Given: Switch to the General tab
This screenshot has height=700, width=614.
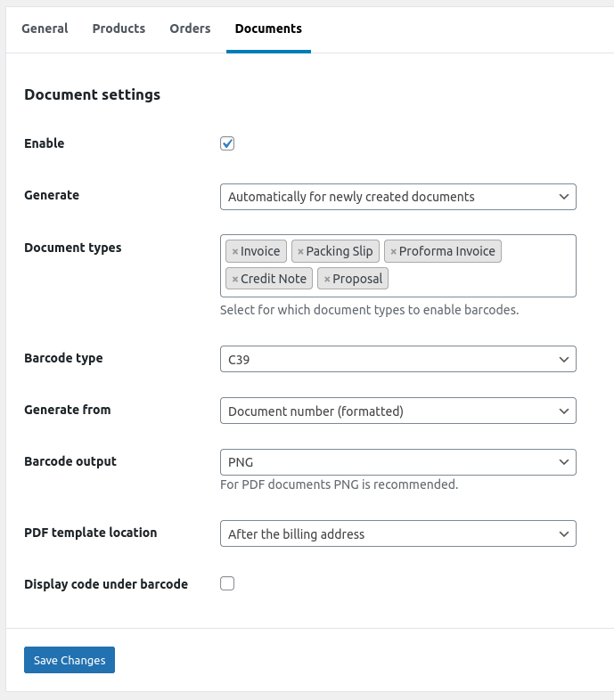Looking at the screenshot, I should 45,28.
